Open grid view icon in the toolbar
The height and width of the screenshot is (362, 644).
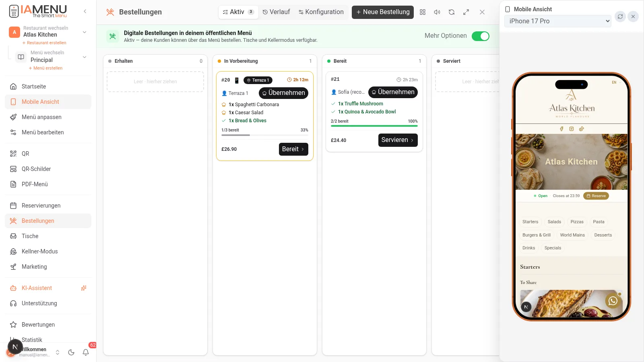[423, 12]
